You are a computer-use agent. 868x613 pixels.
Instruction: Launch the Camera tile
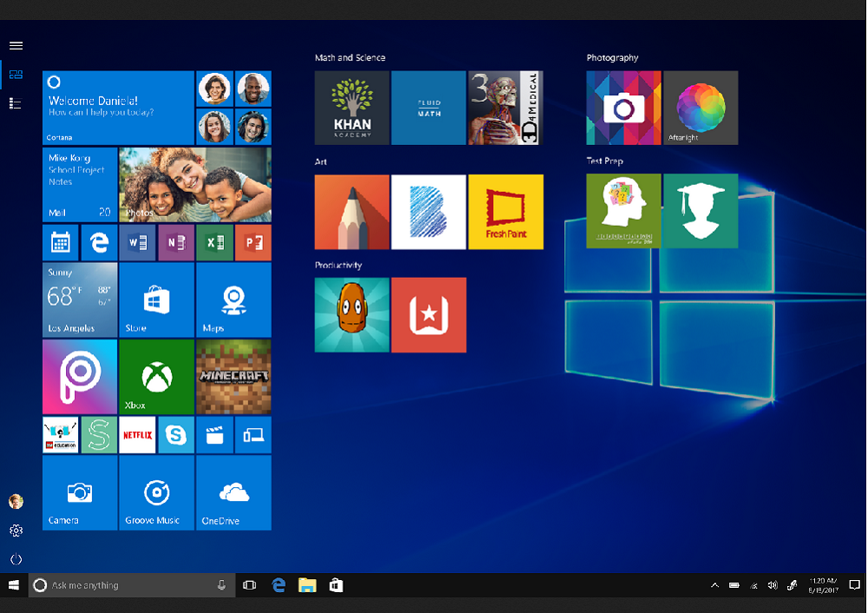click(80, 493)
